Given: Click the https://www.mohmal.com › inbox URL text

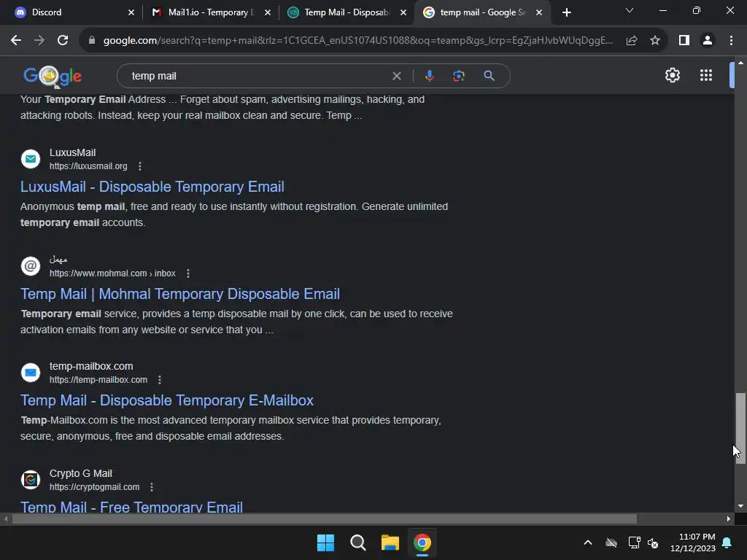Looking at the screenshot, I should click(x=112, y=273).
